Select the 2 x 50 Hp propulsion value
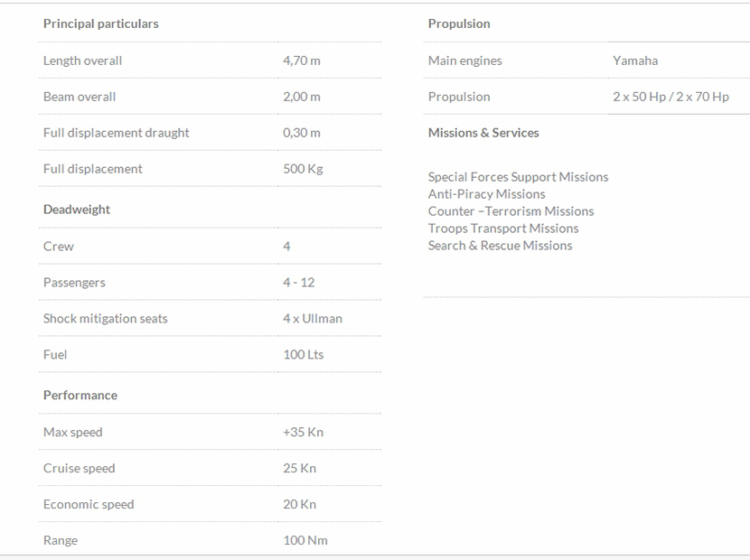The image size is (750, 560). pyautogui.click(x=637, y=97)
